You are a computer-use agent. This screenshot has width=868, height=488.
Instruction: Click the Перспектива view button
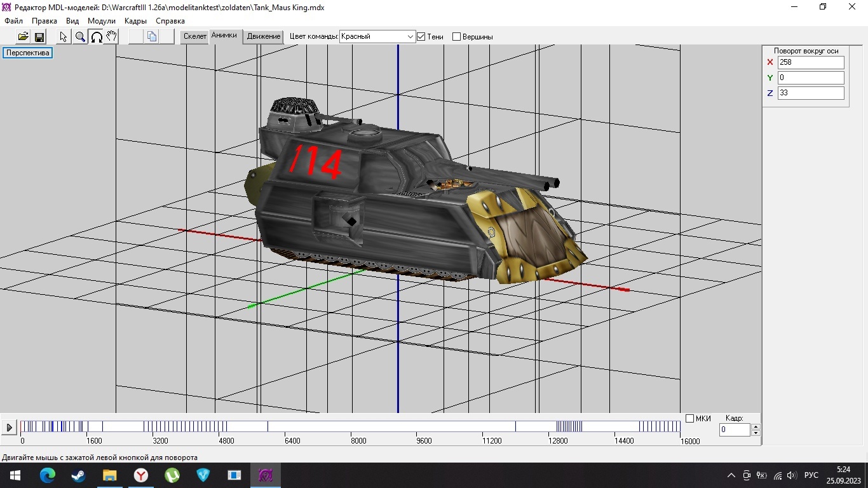pos(28,53)
